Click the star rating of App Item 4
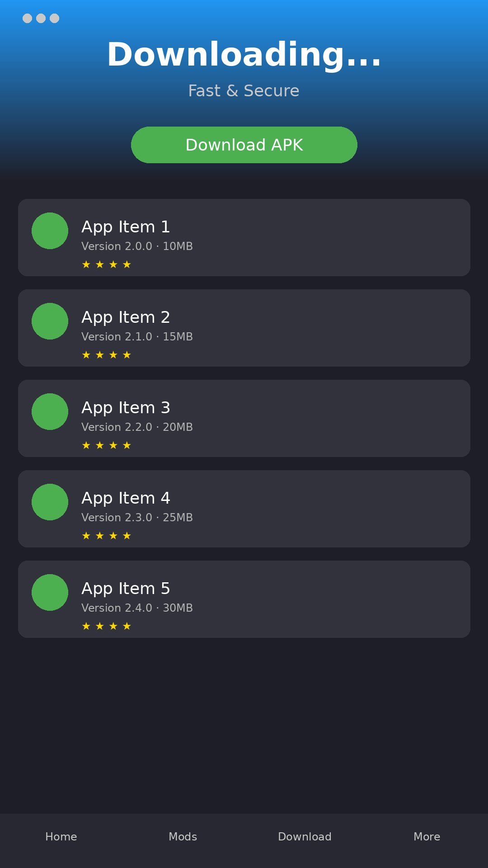 coord(107,536)
